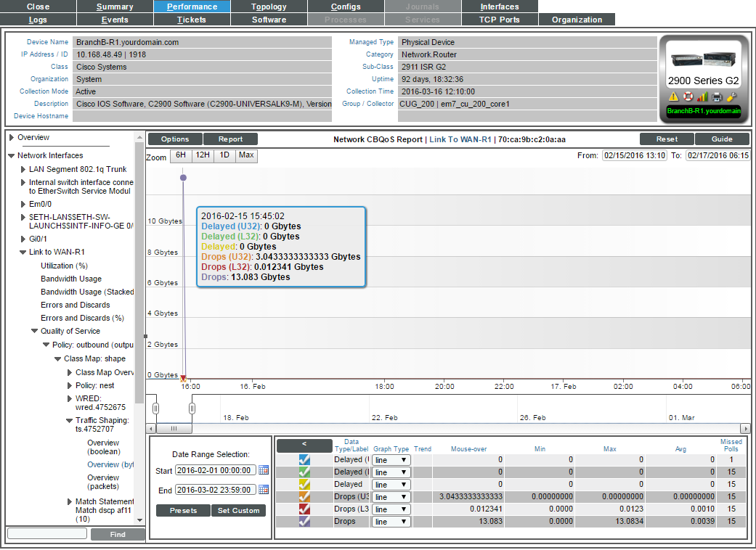Screen dimensions: 756x550
Task: Collapse Class Map: shape node
Action: click(57, 358)
